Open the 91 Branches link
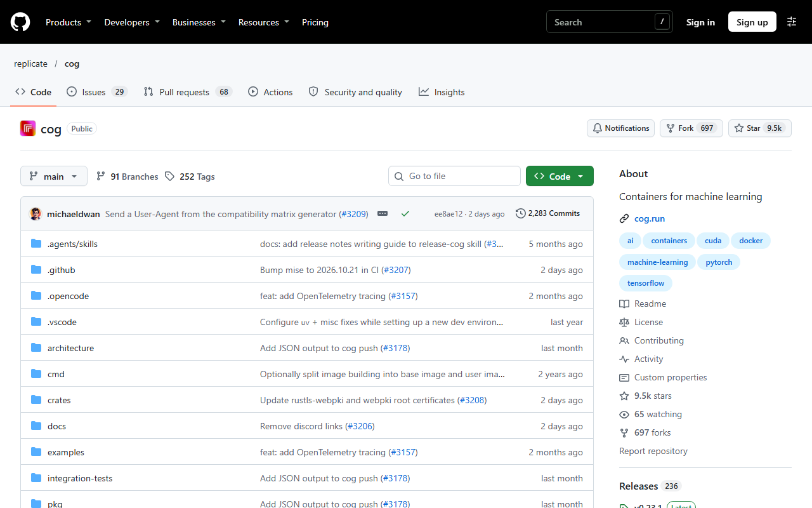 click(128, 177)
